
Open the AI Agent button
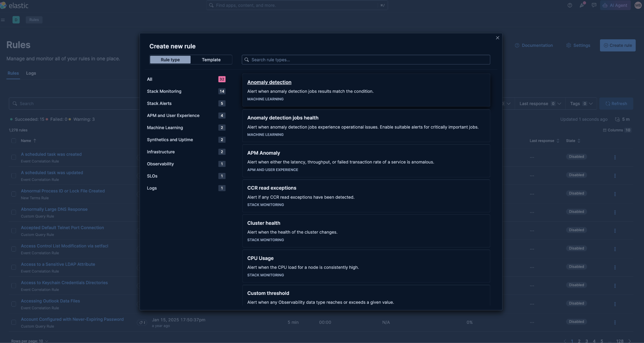[x=615, y=5]
